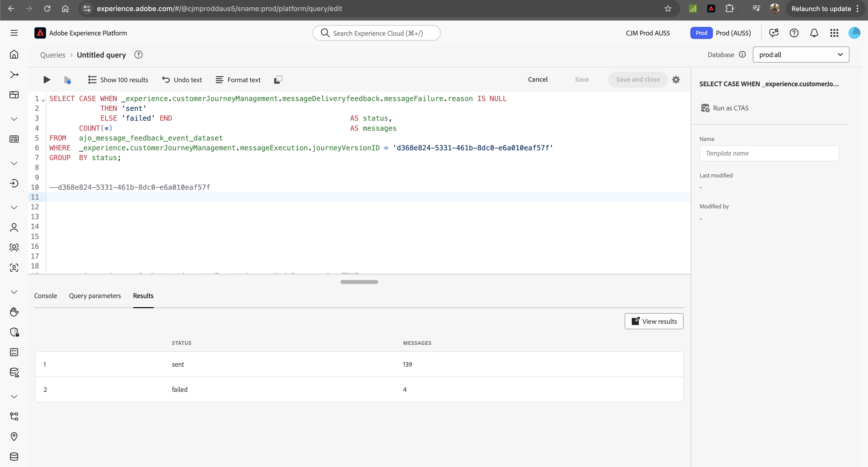Image resolution: width=868 pixels, height=467 pixels.
Task: Click the editor panel resize handle
Action: click(359, 282)
